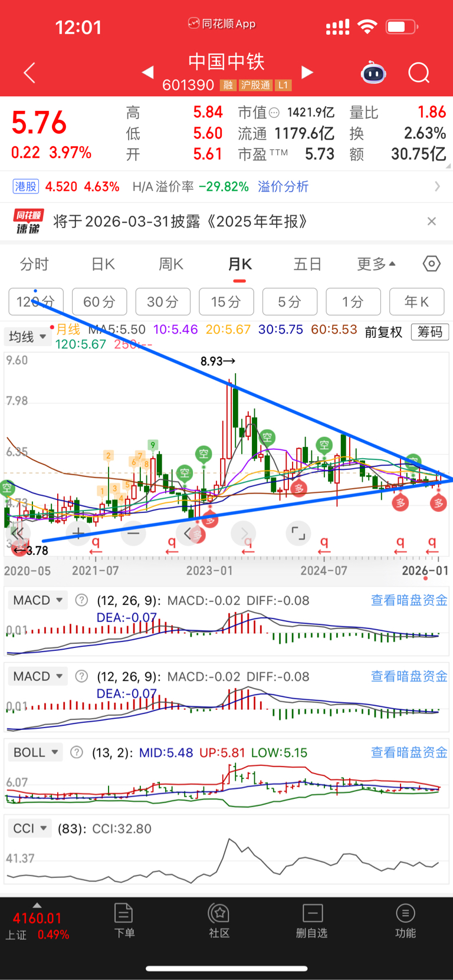453x980 pixels.
Task: Tap the 港股 tag label
Action: [x=25, y=186]
